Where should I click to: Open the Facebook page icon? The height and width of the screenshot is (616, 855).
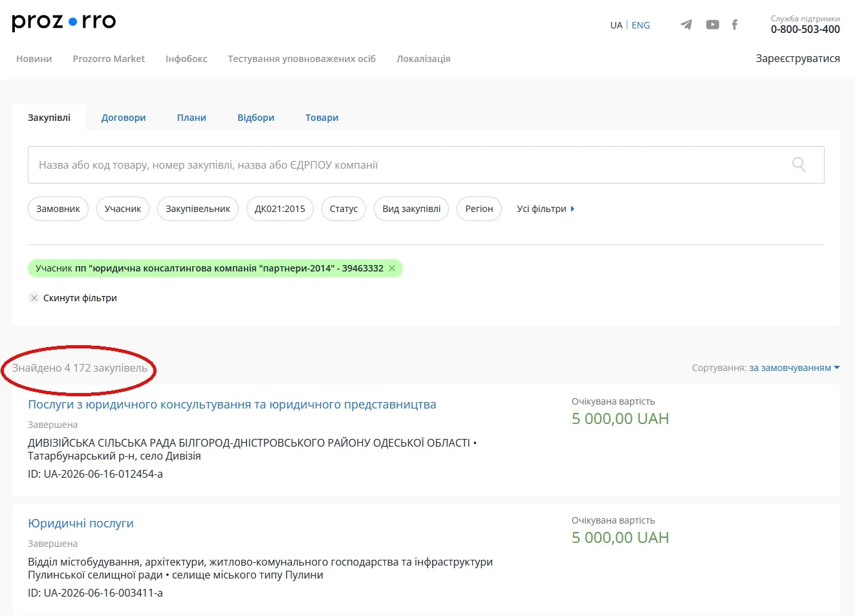(x=735, y=25)
